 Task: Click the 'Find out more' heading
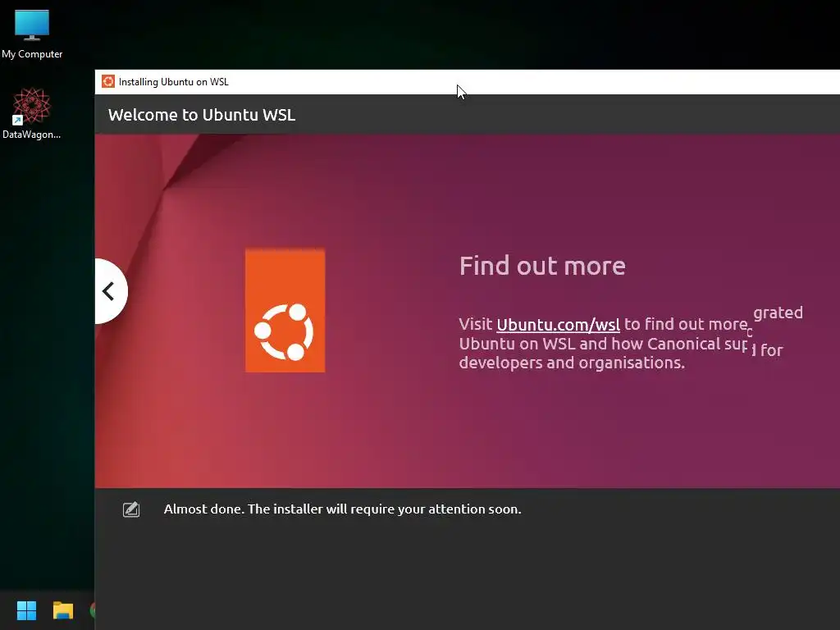(542, 266)
